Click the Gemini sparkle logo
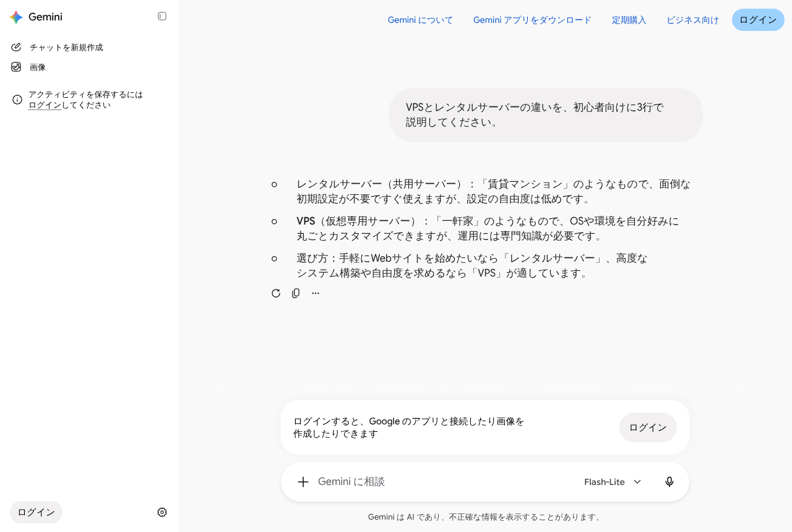Image resolution: width=792 pixels, height=532 pixels. coord(16,17)
